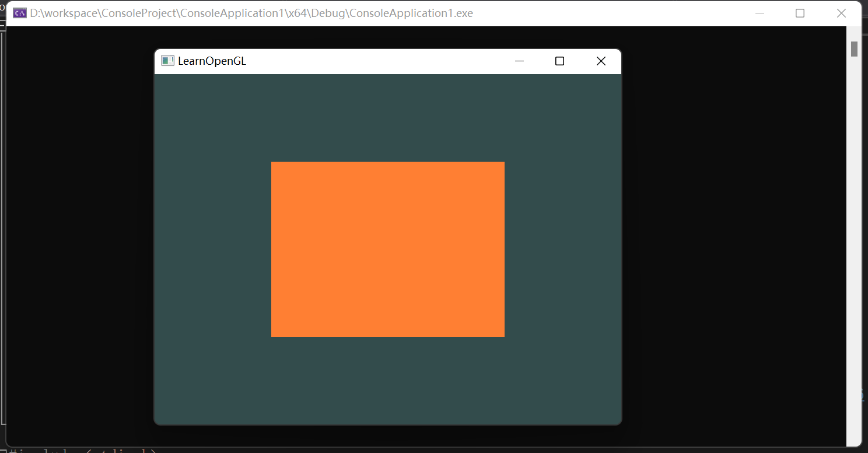Image resolution: width=868 pixels, height=453 pixels.
Task: Click the LearnOpenGL window app icon
Action: [167, 61]
